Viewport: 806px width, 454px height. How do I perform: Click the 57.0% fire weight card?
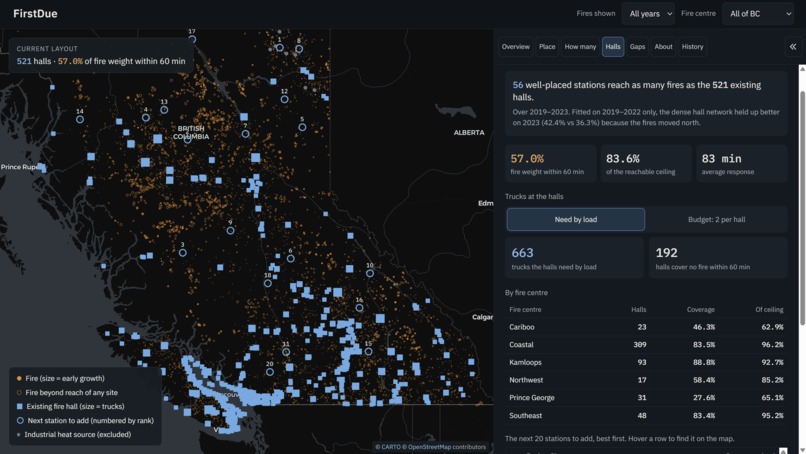(551, 164)
